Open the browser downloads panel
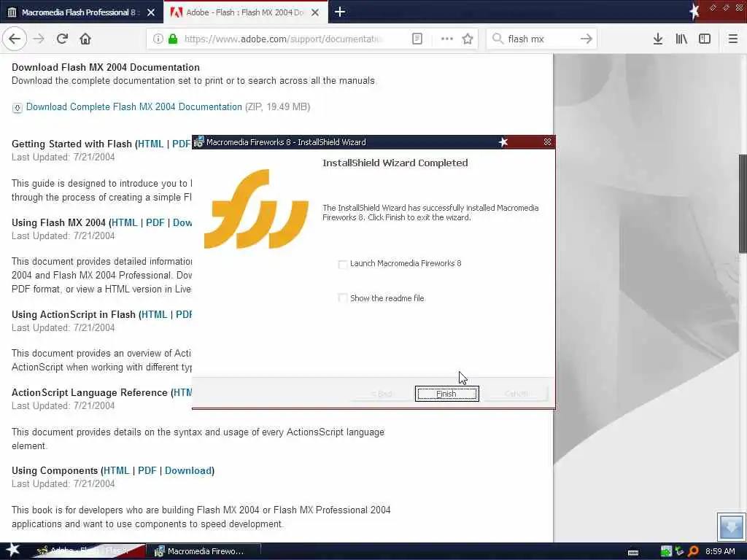This screenshot has height=560, width=747. 658,39
